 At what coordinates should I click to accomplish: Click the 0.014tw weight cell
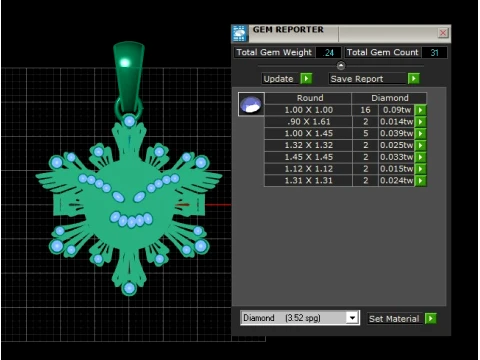[397, 122]
